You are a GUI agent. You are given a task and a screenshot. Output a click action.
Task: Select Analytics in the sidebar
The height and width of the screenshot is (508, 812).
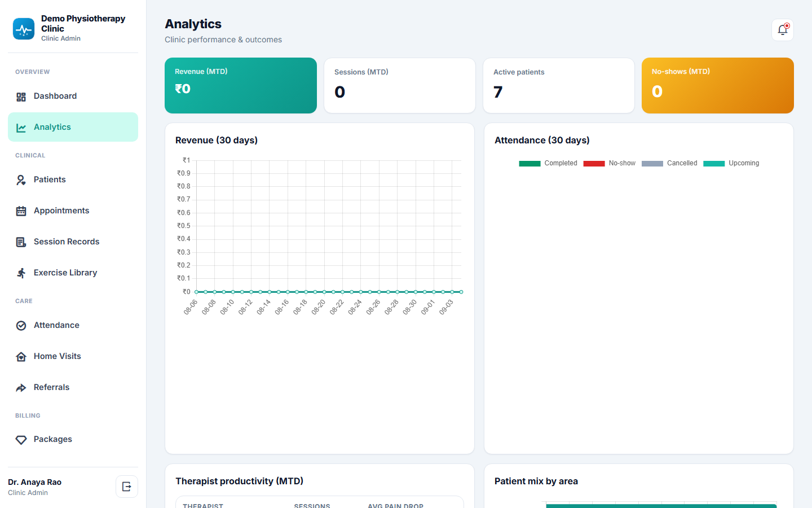tap(73, 127)
